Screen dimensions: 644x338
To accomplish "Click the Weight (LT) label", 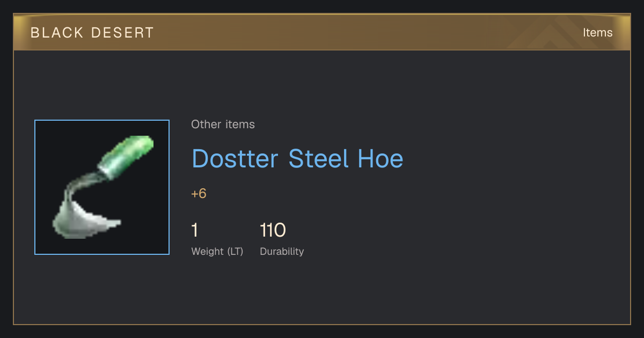I will point(217,251).
